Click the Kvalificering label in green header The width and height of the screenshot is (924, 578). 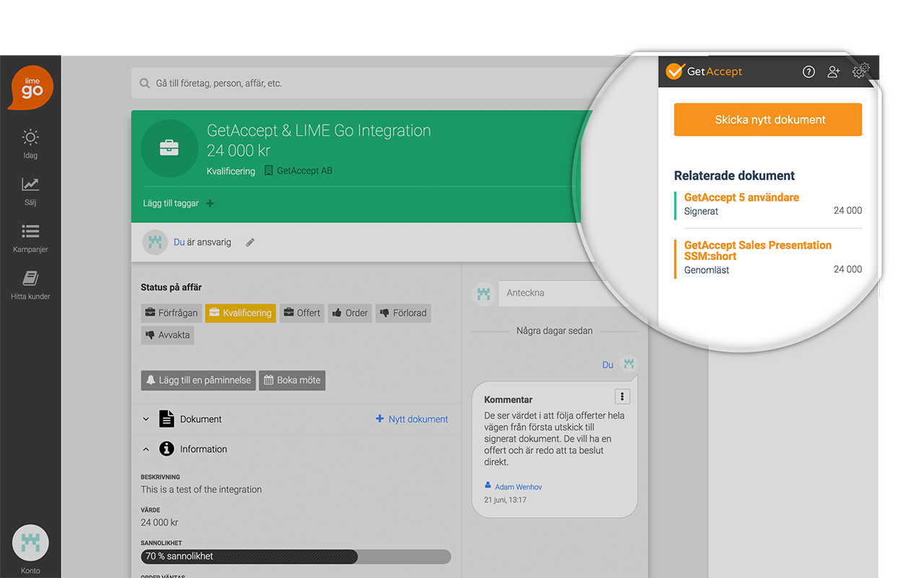tap(231, 171)
